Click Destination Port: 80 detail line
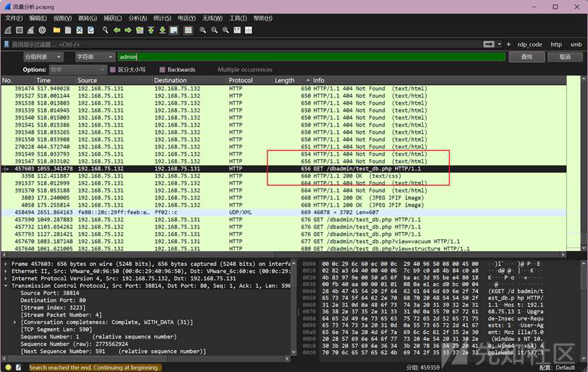The height and width of the screenshot is (372, 588). (x=53, y=301)
